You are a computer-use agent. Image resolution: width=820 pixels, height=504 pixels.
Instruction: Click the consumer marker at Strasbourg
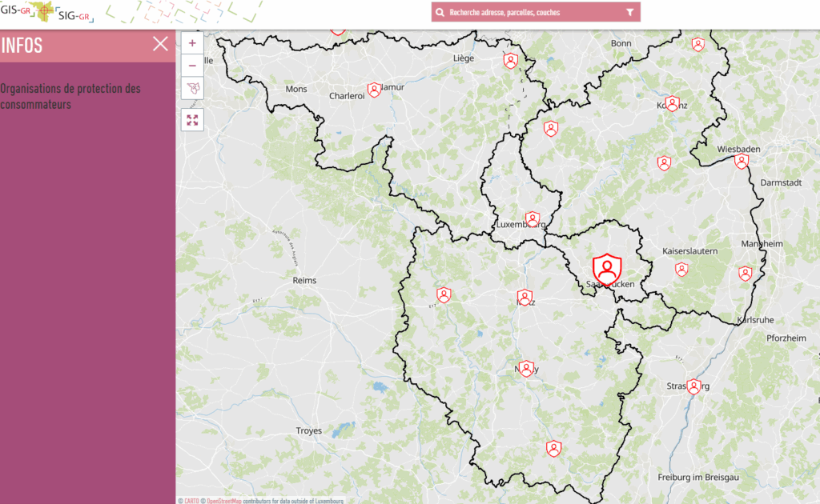click(x=693, y=386)
